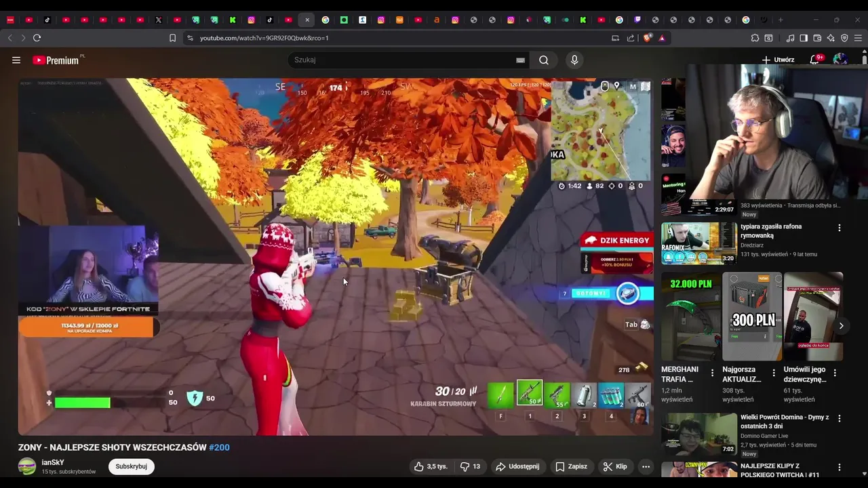Switch to the Twitch tab

click(x=637, y=20)
